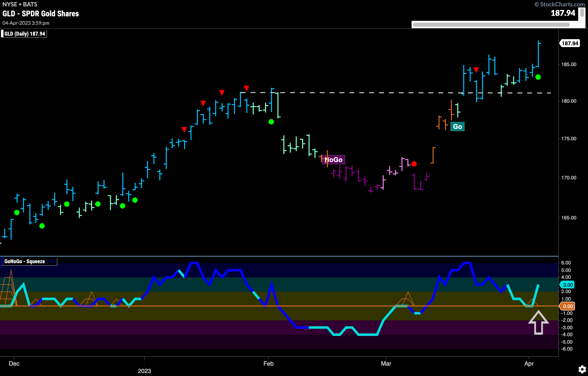Click the NoGo trend label
588x376 pixels.
pyautogui.click(x=333, y=160)
